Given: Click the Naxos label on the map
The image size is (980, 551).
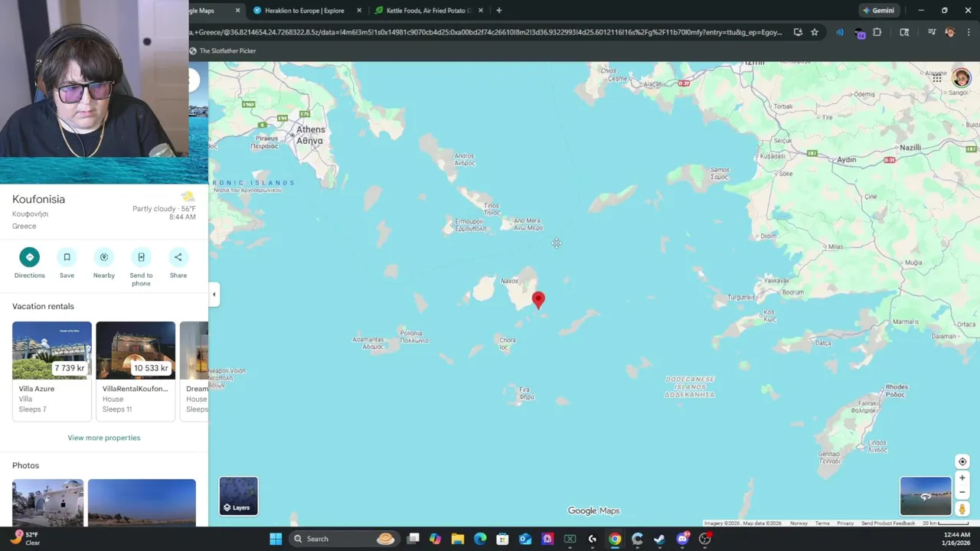Looking at the screenshot, I should pyautogui.click(x=509, y=281).
